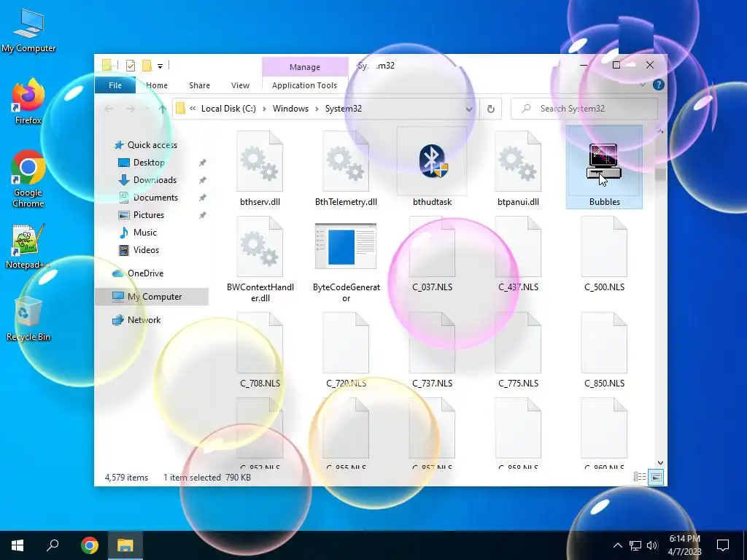Select the bthudtask Bluetooth icon
Viewport: 747px width, 560px height.
[x=432, y=161]
